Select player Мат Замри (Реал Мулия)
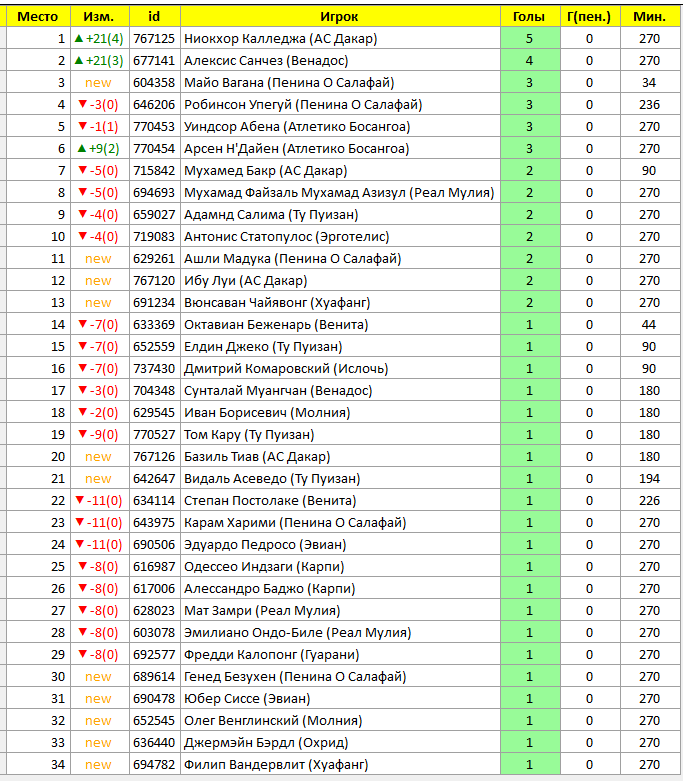This screenshot has width=683, height=781. tap(262, 610)
